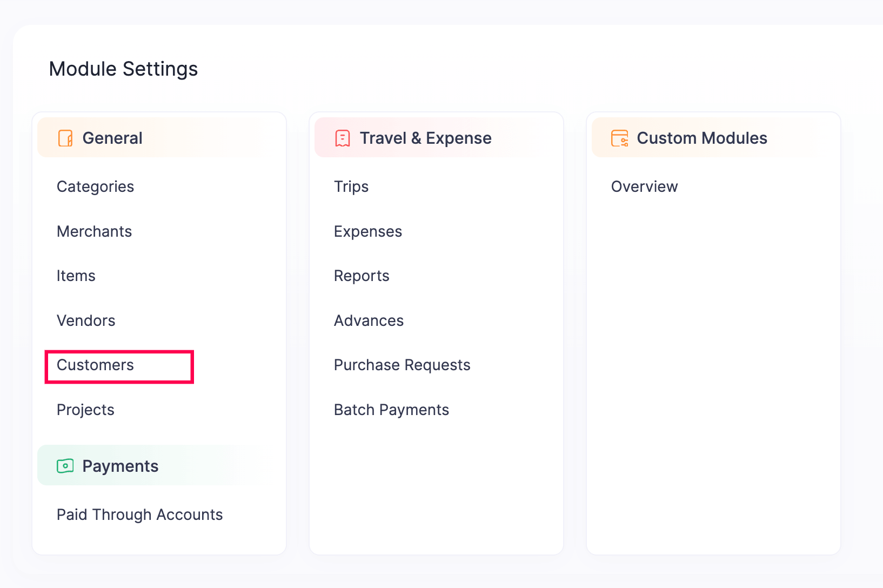The height and width of the screenshot is (588, 883).
Task: Open Trips module settings
Action: tap(351, 186)
